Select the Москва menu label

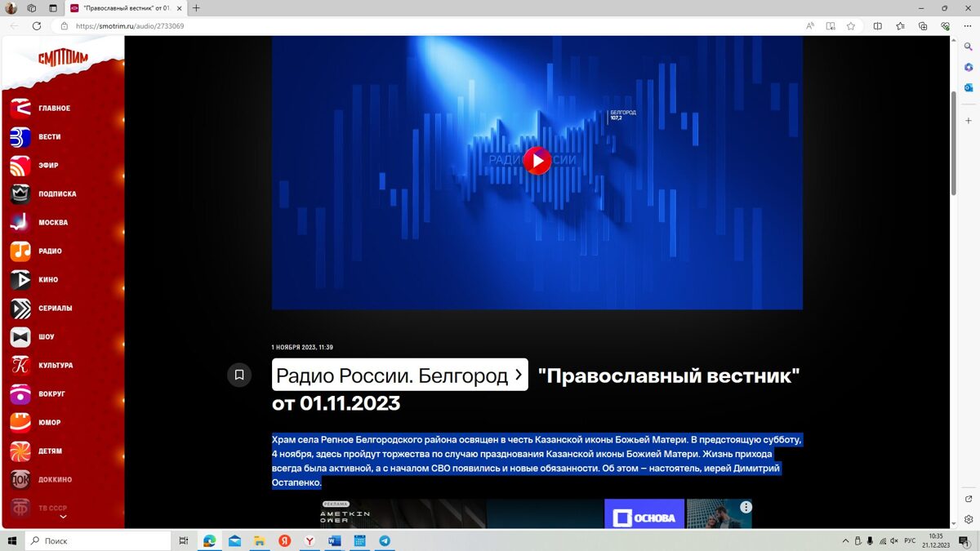tap(53, 223)
